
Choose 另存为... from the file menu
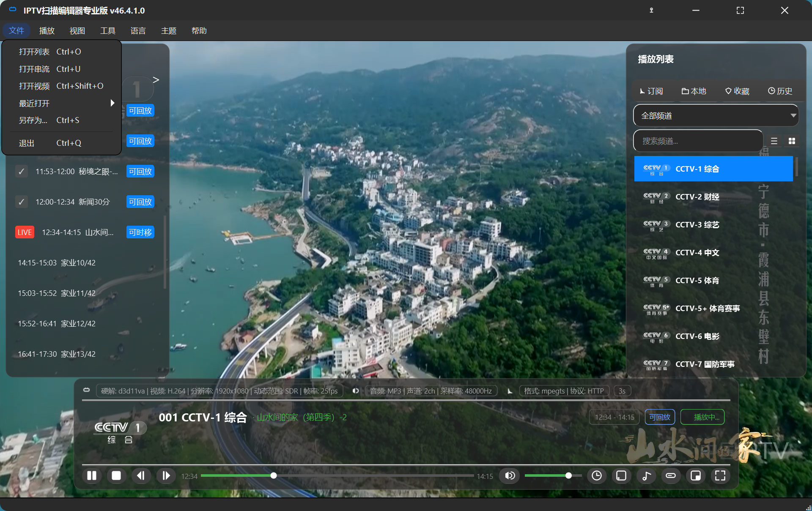tap(62, 120)
